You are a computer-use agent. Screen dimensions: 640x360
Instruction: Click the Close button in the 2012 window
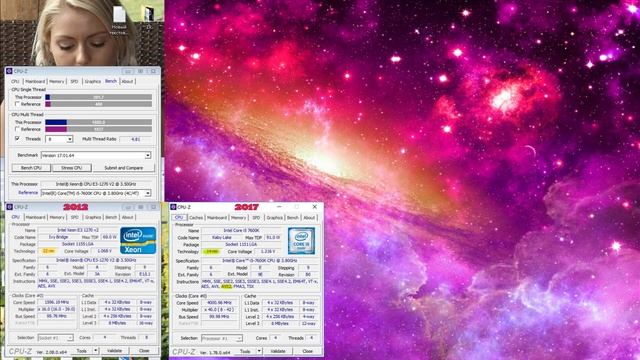pos(144,351)
